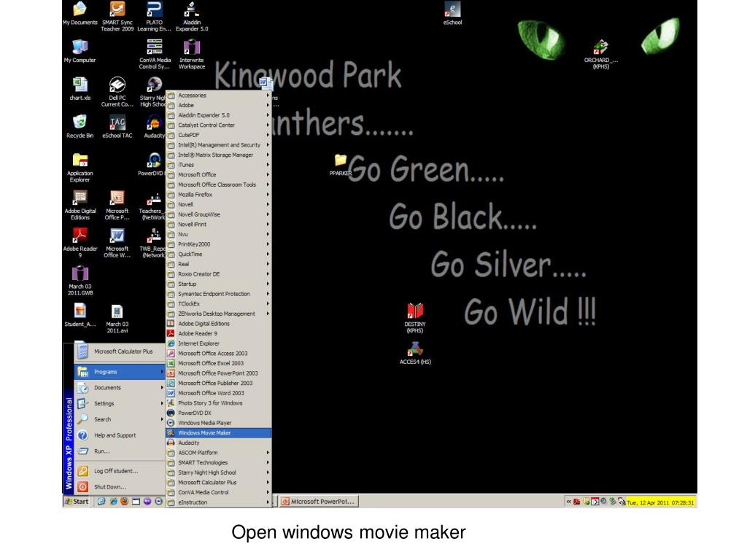Open Documents in the Start menu
Screen dimensions: 747x560
(x=120, y=388)
